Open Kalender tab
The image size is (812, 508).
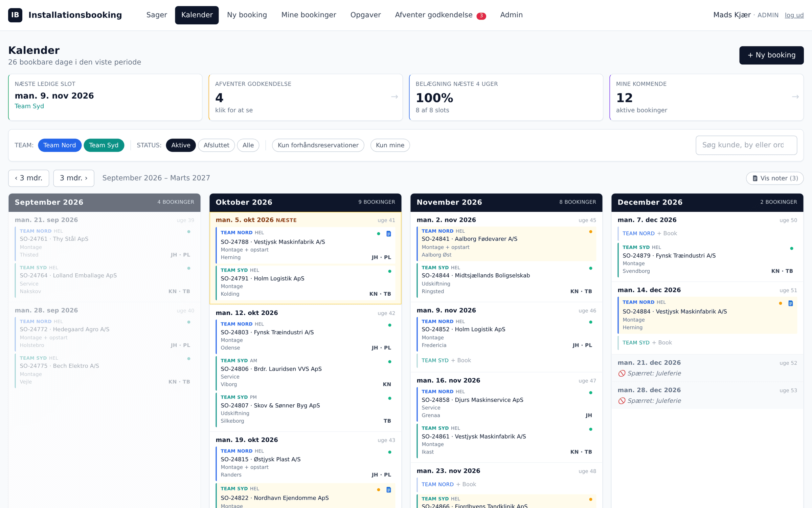[197, 15]
